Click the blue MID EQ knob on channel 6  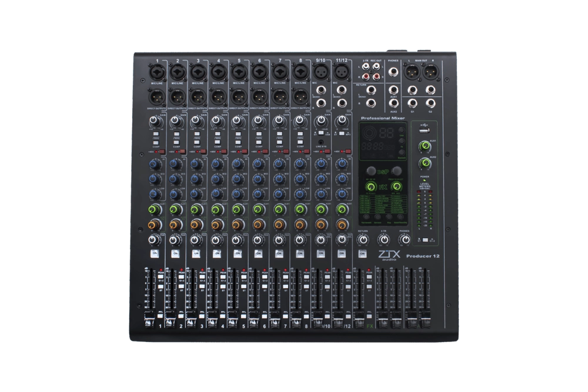[258, 179]
